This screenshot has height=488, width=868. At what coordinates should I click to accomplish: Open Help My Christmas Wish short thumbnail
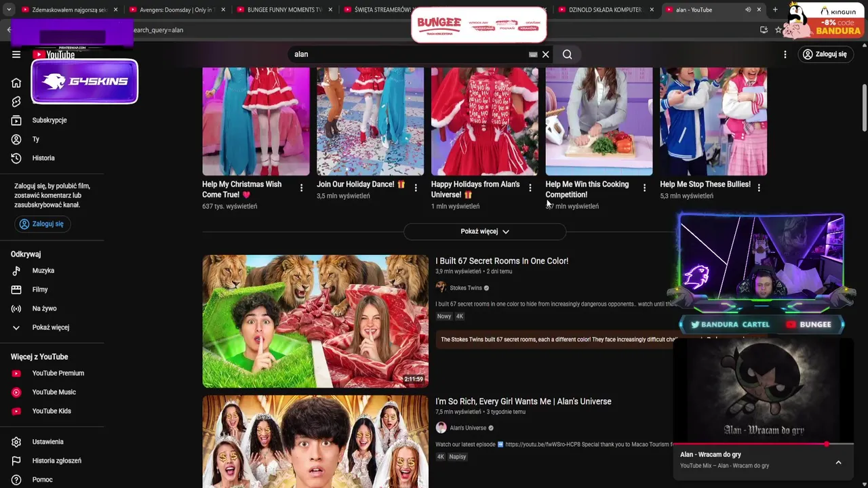click(x=256, y=121)
